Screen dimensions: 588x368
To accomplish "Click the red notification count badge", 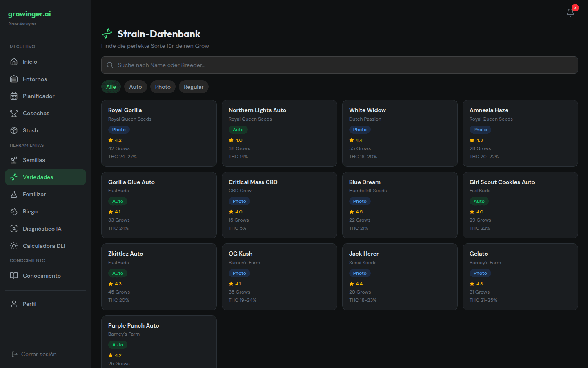I will (575, 8).
